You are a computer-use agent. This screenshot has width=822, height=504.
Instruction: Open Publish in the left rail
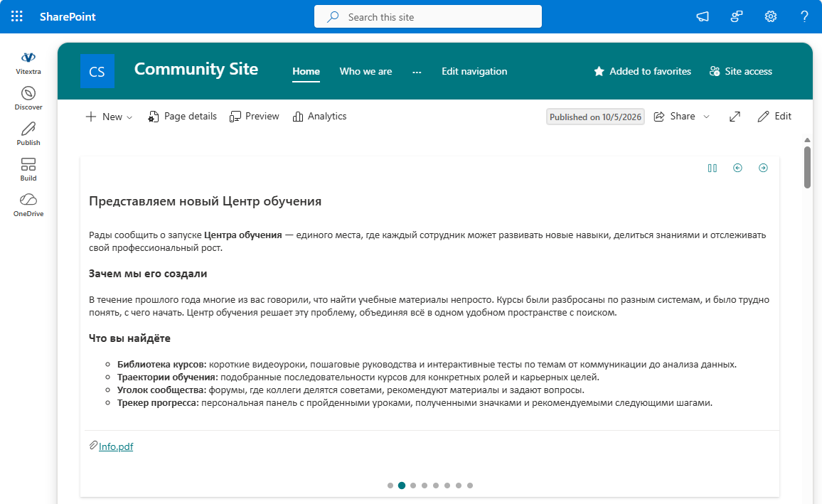coord(28,134)
